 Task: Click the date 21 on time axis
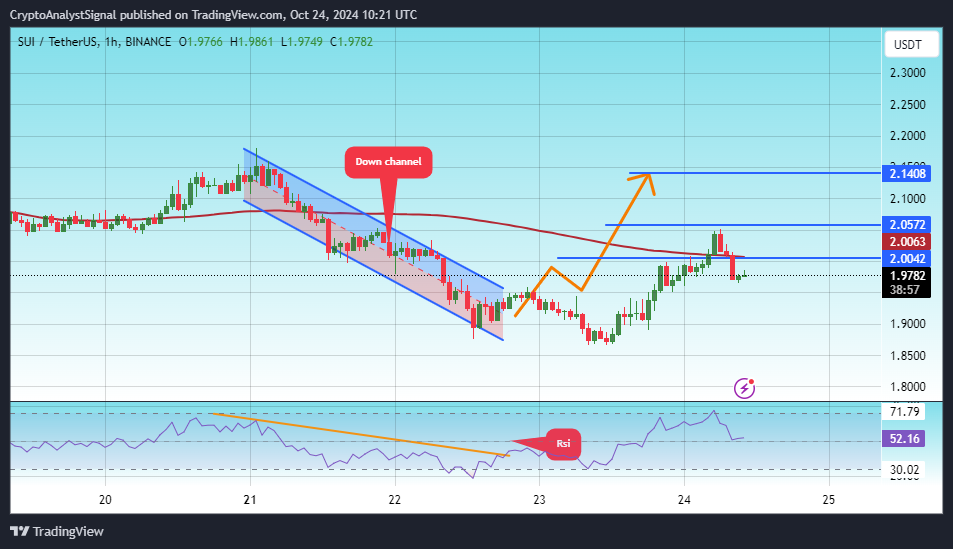pos(250,500)
